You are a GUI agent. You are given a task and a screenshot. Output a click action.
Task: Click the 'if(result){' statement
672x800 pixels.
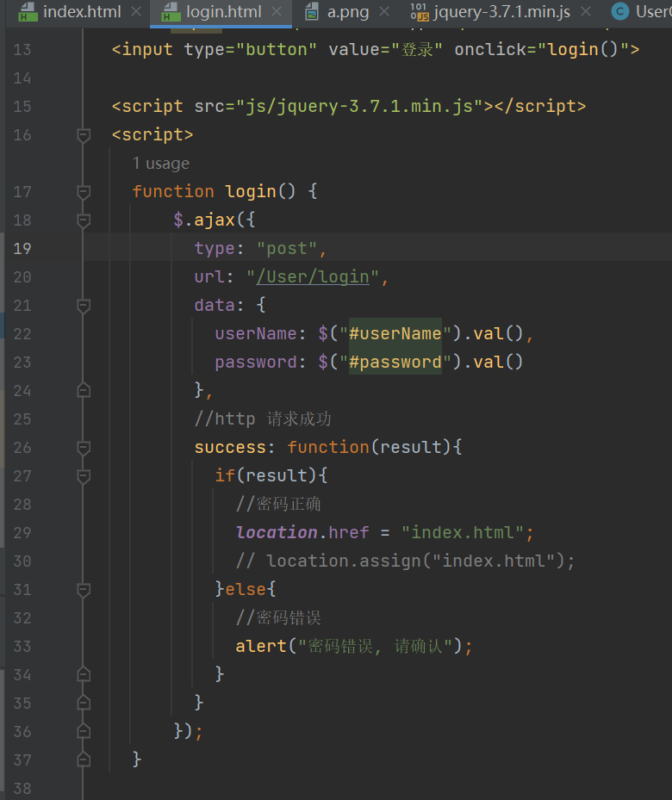point(271,476)
